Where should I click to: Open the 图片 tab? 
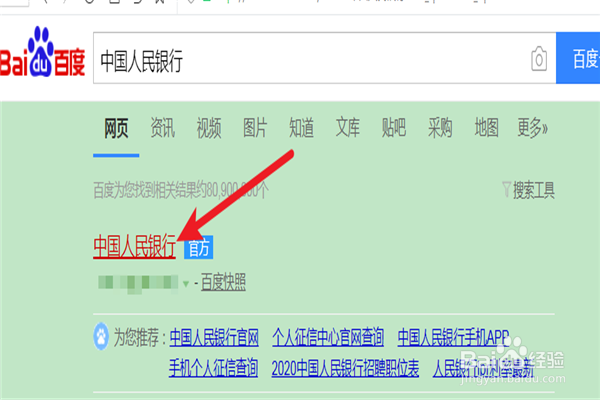[255, 128]
